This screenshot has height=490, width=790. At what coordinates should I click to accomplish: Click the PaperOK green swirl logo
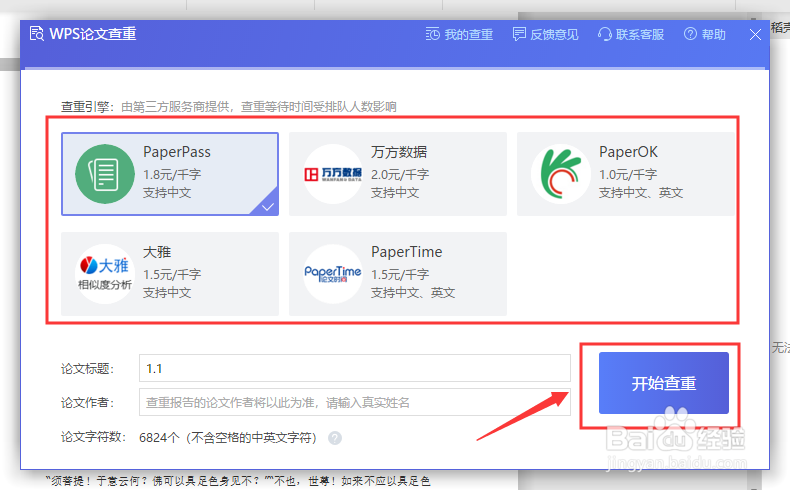tap(561, 174)
